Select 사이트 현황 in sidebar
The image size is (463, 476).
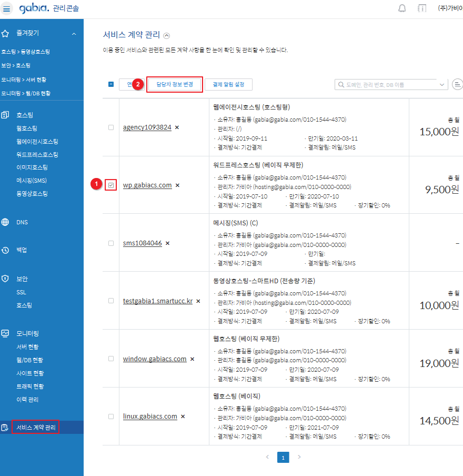point(30,373)
